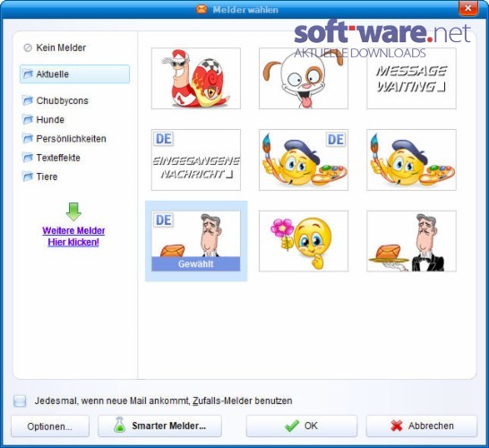
Task: Choose the painter smiley without DE badge
Action: coord(411,159)
